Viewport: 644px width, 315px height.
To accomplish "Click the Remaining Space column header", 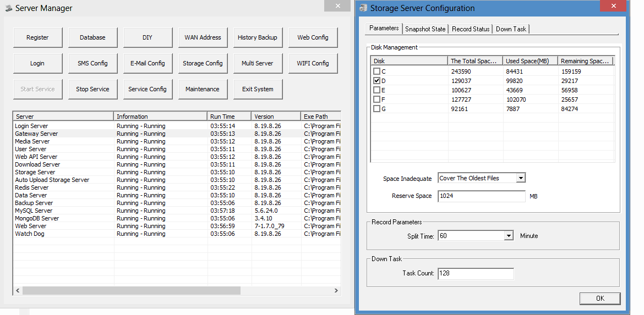I will coord(585,60).
